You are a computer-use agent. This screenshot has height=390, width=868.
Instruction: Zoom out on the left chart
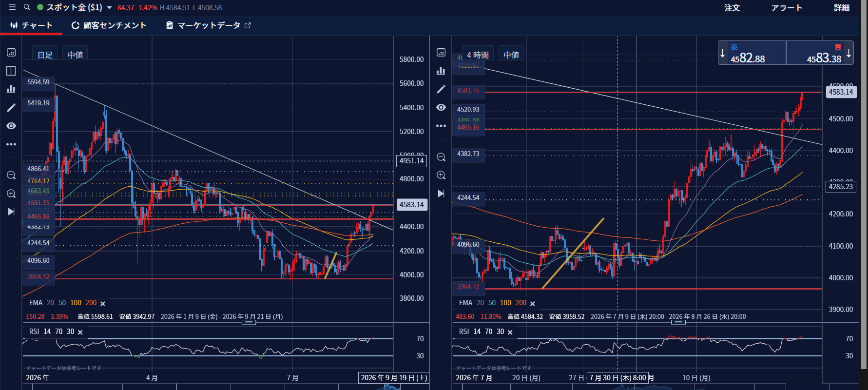pyautogui.click(x=11, y=175)
